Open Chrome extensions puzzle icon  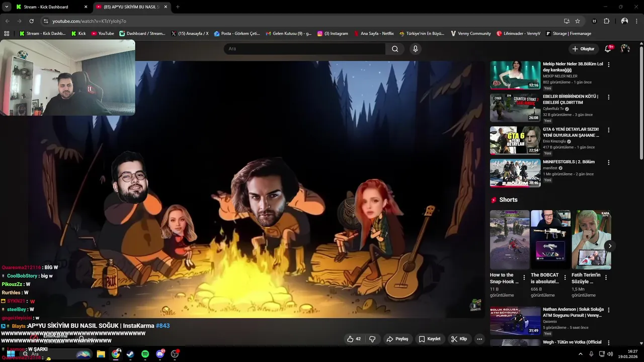[x=606, y=21]
